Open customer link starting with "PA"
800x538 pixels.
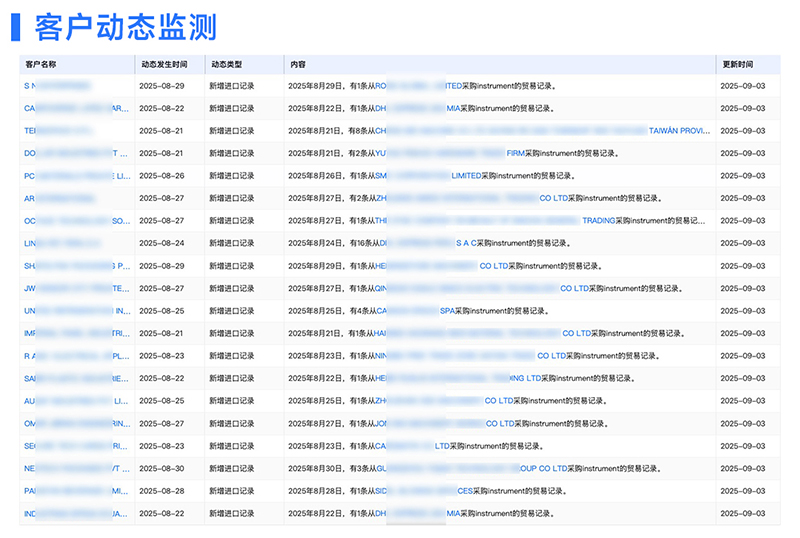(76, 491)
